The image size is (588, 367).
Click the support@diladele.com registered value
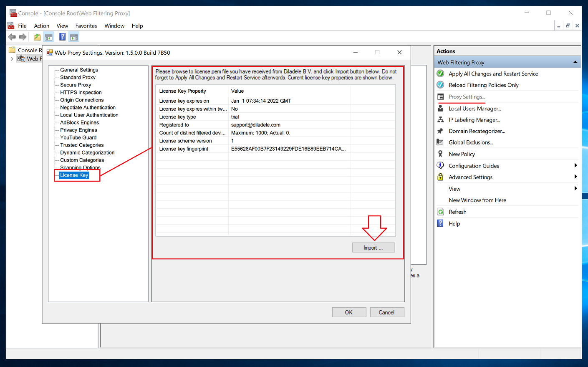(256, 125)
